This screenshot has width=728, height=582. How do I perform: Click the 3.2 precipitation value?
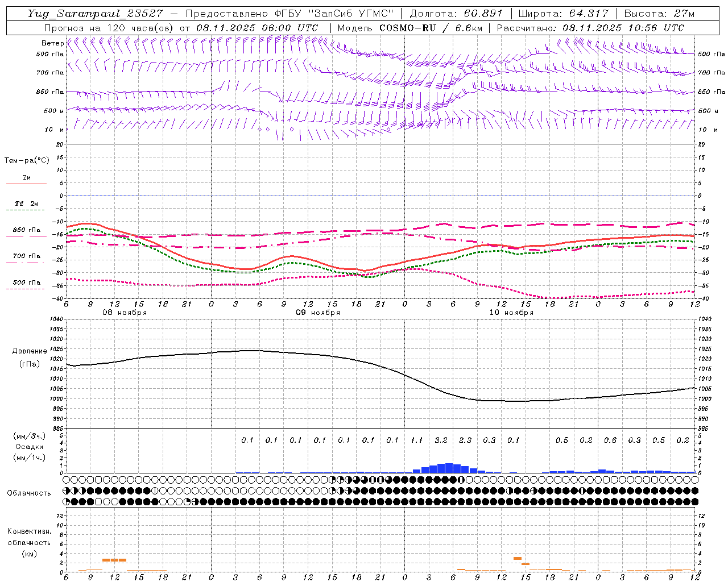pyautogui.click(x=441, y=440)
